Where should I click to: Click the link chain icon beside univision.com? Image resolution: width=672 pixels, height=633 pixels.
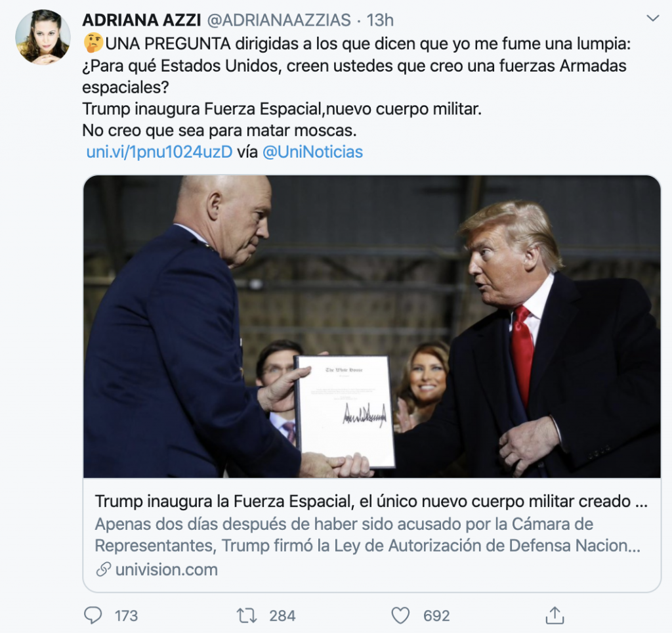103,569
